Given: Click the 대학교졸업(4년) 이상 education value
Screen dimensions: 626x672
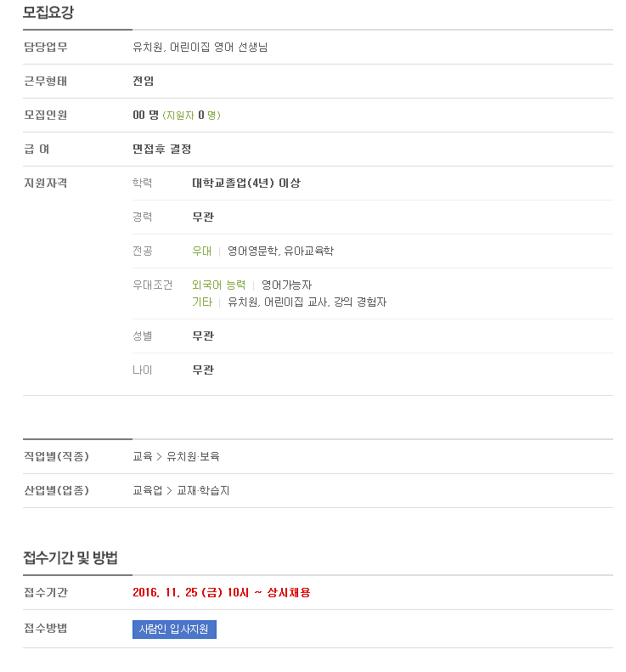Looking at the screenshot, I should (246, 183).
